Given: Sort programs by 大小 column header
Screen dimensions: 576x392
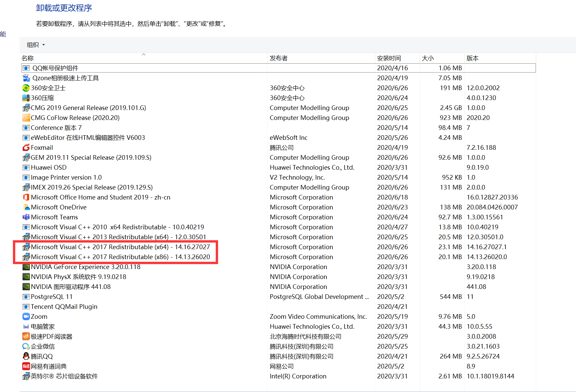Looking at the screenshot, I should (428, 58).
